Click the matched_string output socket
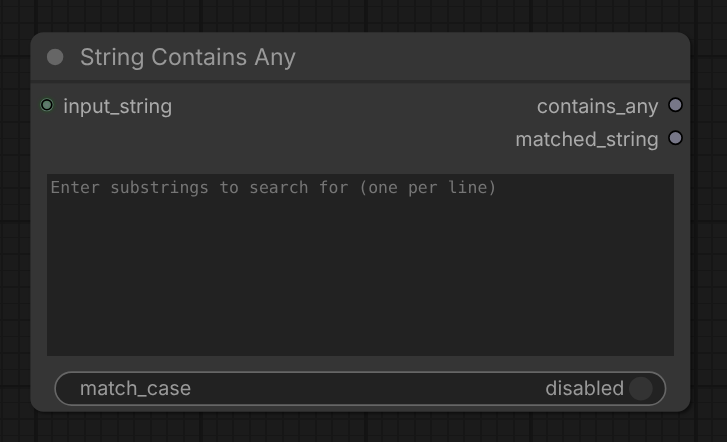727x442 pixels. point(675,138)
